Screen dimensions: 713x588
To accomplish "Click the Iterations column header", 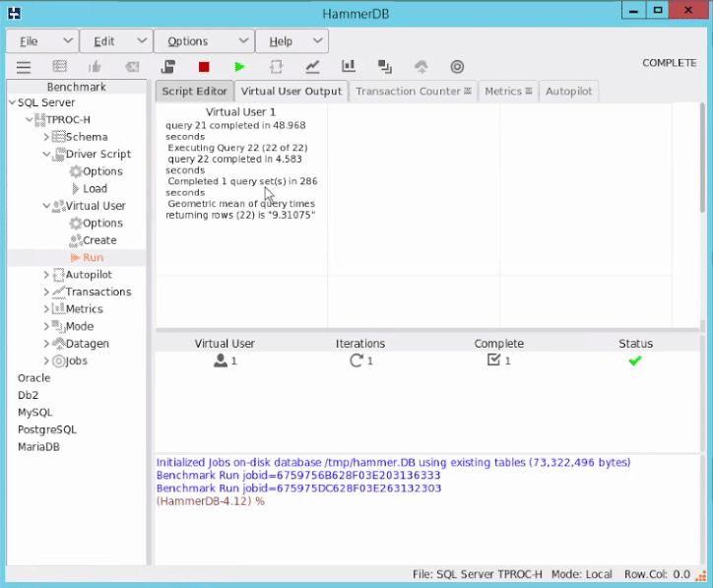I will 360,344.
